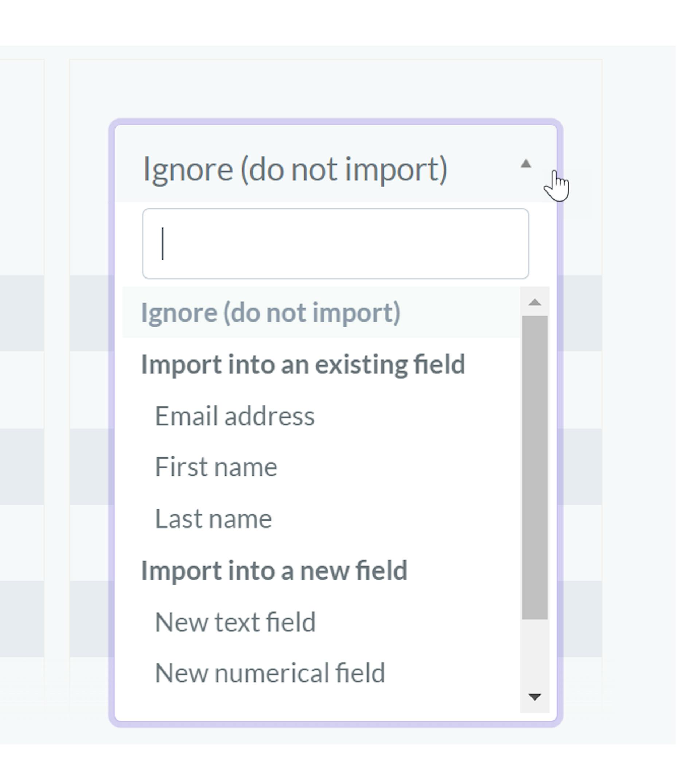Click the empty scrollbar track below thumb
Image resolution: width=700 pixels, height=779 pixels.
tap(534, 654)
